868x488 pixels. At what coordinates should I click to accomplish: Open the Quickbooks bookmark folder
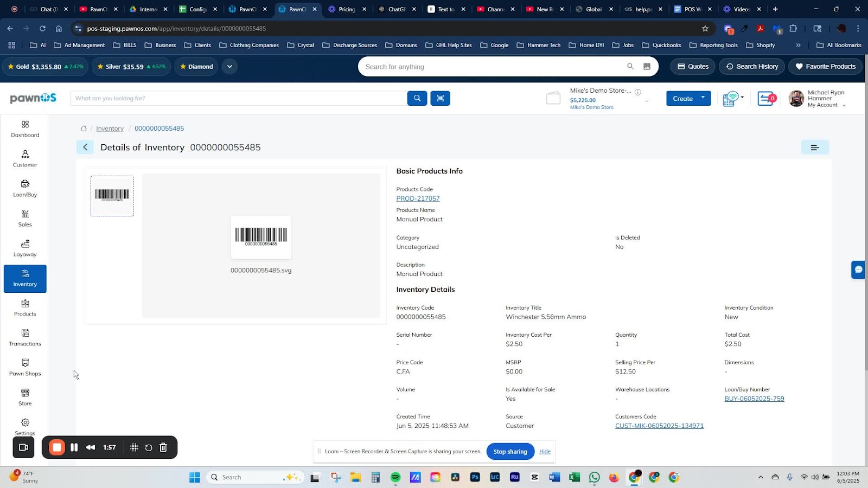coord(661,45)
